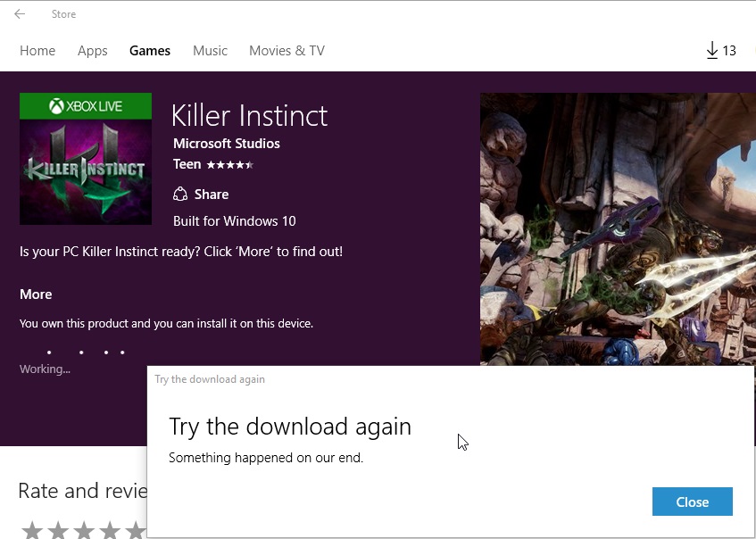Open the Home tab

pos(37,51)
